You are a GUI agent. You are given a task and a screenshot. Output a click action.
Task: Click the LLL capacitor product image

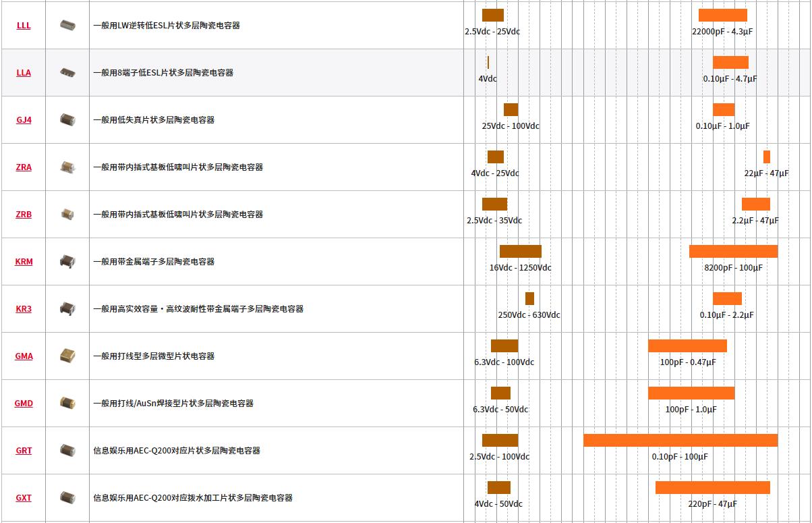(x=67, y=25)
